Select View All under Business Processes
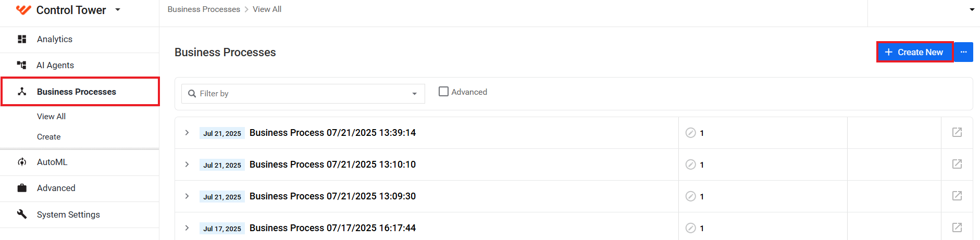 pyautogui.click(x=51, y=116)
